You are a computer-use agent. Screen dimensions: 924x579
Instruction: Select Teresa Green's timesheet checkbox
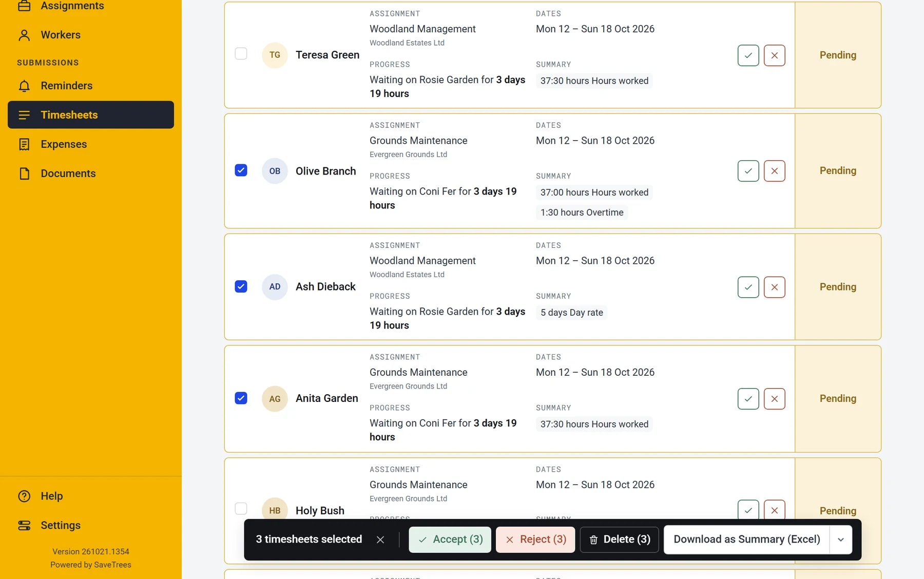(241, 54)
